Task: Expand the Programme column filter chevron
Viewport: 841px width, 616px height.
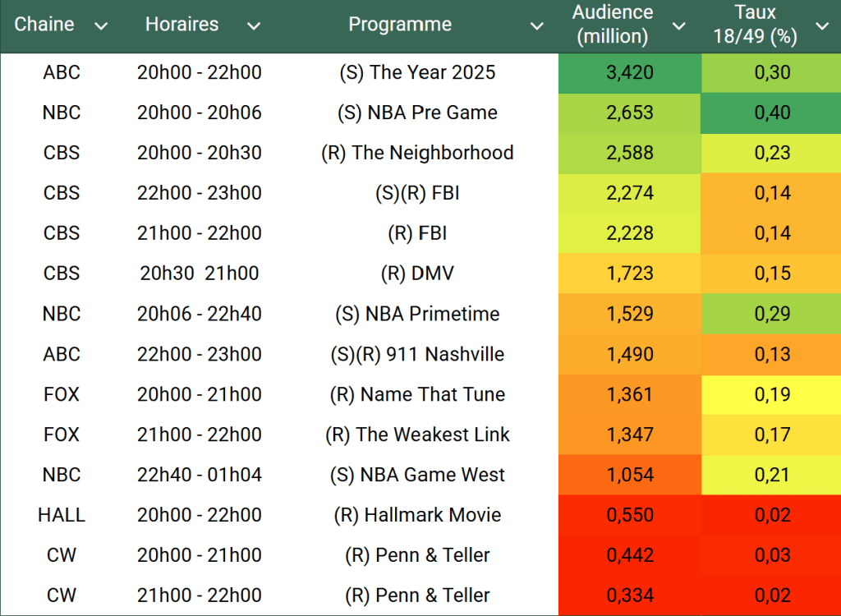Action: pyautogui.click(x=536, y=26)
